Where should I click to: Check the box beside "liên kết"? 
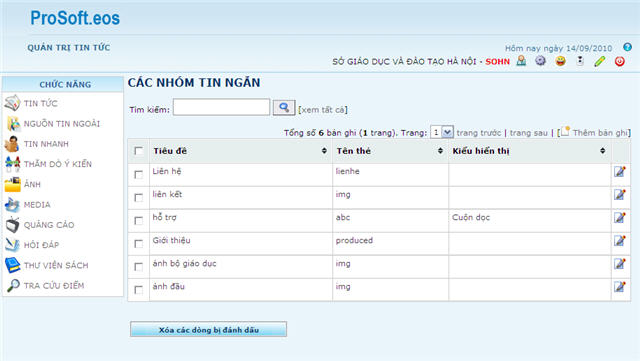(x=139, y=198)
